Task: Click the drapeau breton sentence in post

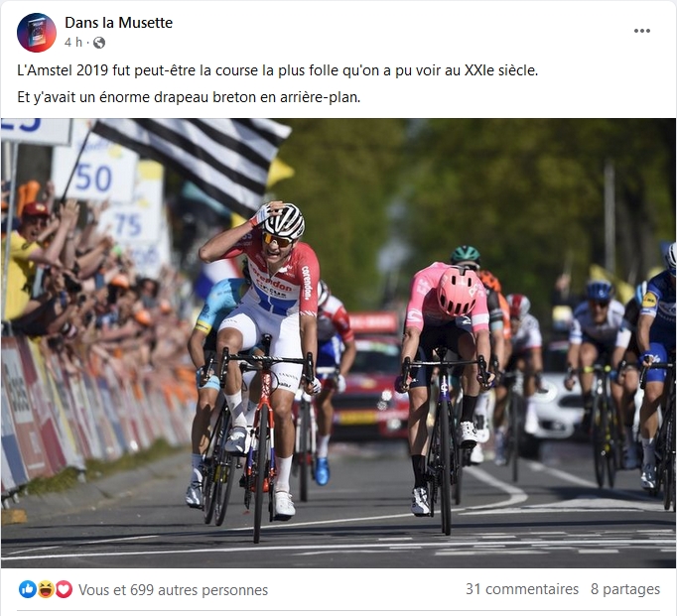Action: 189,97
